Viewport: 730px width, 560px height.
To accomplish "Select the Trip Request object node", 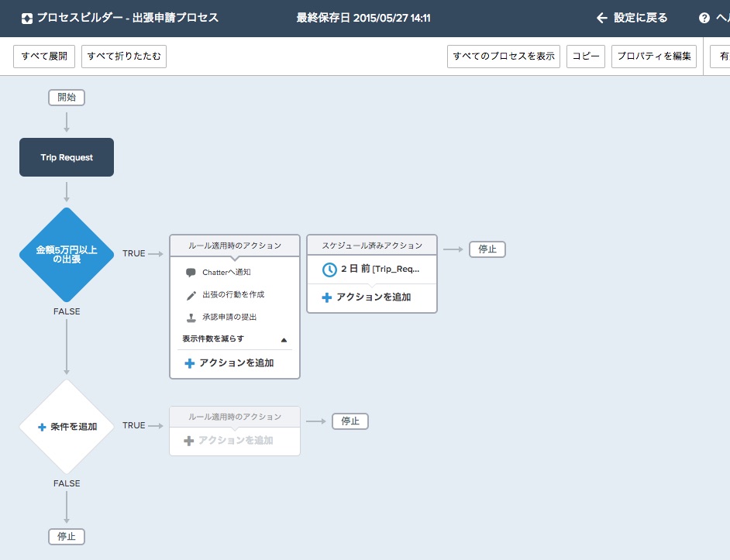I will click(67, 157).
